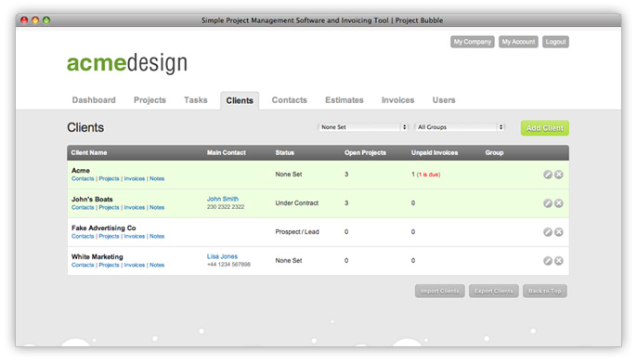Open Invoices link under John's Boats
Image resolution: width=637 pixels, height=364 pixels.
tap(135, 208)
